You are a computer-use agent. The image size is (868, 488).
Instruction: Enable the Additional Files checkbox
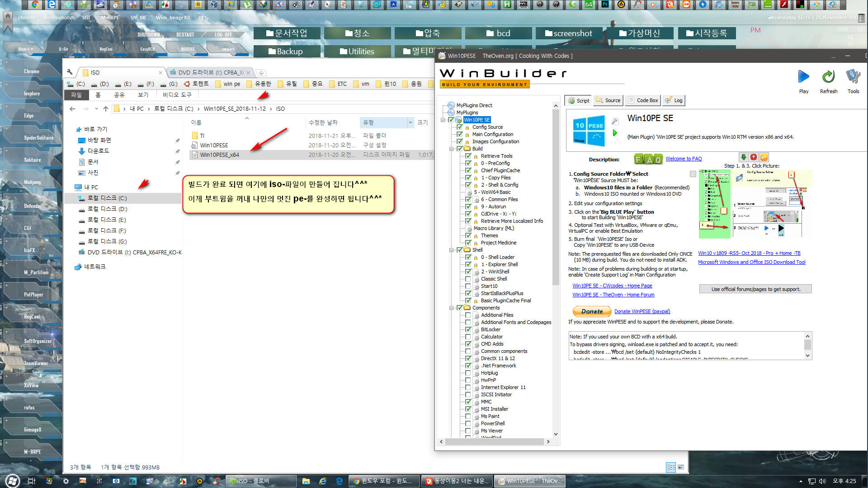(468, 315)
